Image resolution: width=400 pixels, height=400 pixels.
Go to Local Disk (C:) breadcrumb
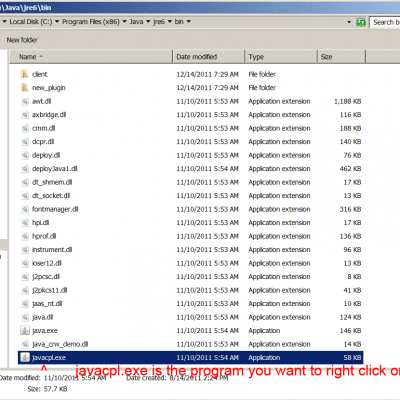click(31, 22)
